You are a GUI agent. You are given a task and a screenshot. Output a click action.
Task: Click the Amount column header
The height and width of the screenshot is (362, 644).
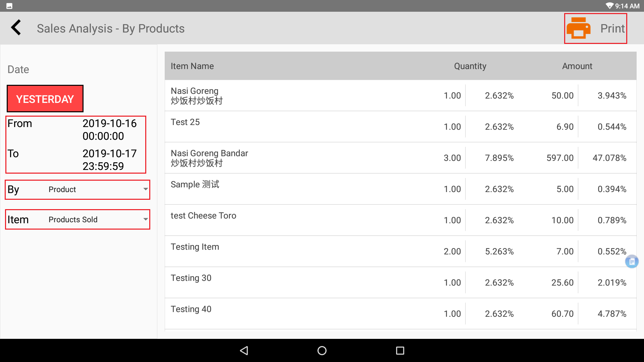(577, 66)
